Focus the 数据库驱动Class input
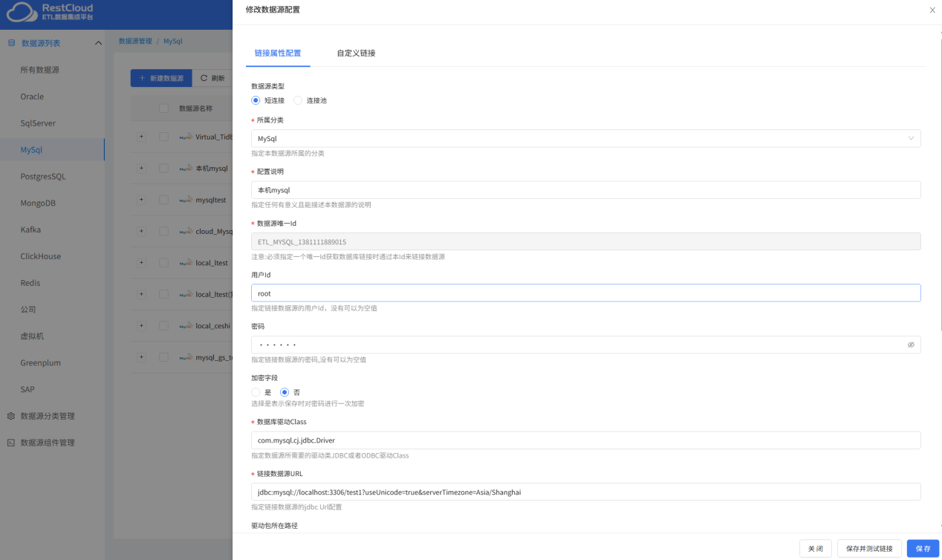 [x=586, y=440]
